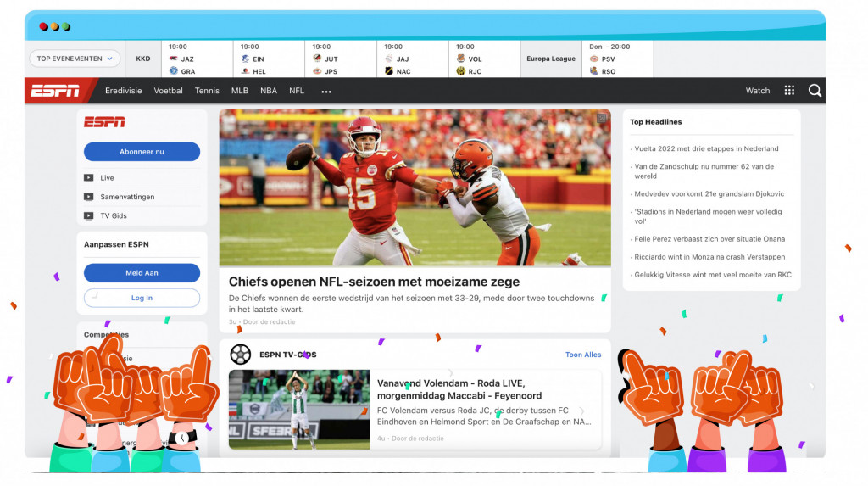Expand the more sports ellipsis menu
The width and height of the screenshot is (868, 486).
click(326, 92)
